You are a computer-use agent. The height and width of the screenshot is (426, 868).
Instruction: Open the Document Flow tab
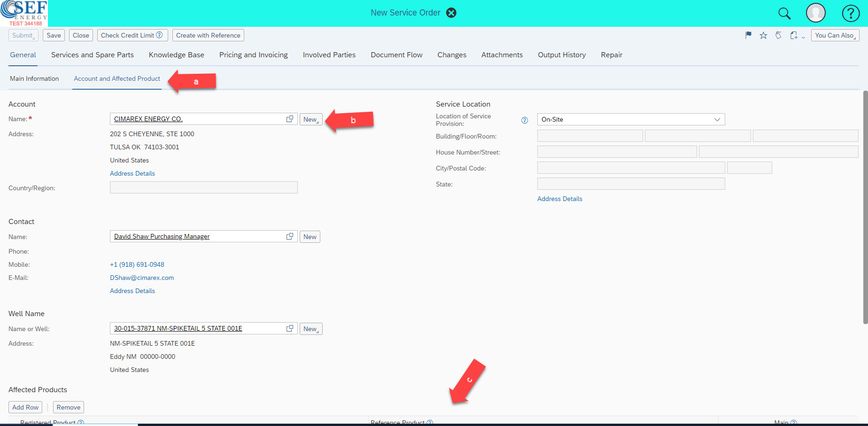point(396,55)
